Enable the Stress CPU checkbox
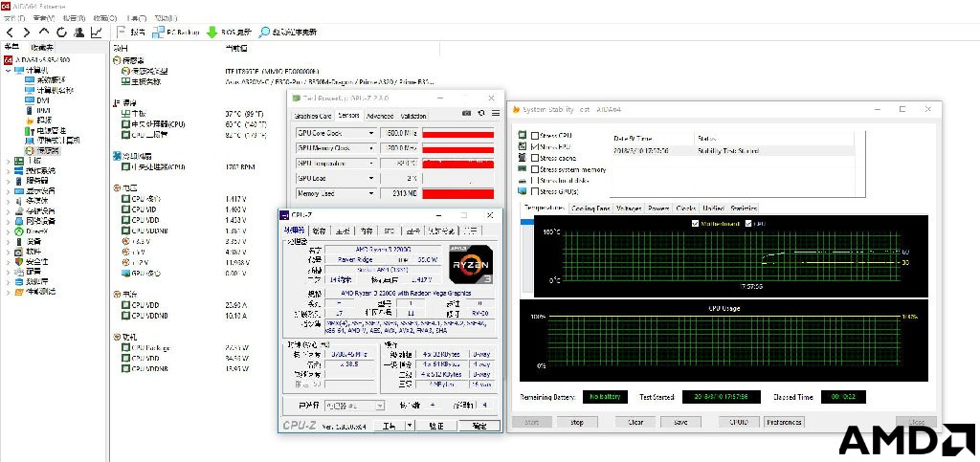The height and width of the screenshot is (462, 980). click(x=535, y=136)
